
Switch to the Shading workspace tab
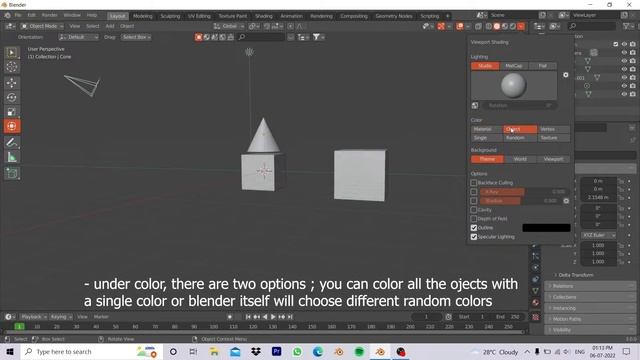pyautogui.click(x=264, y=16)
